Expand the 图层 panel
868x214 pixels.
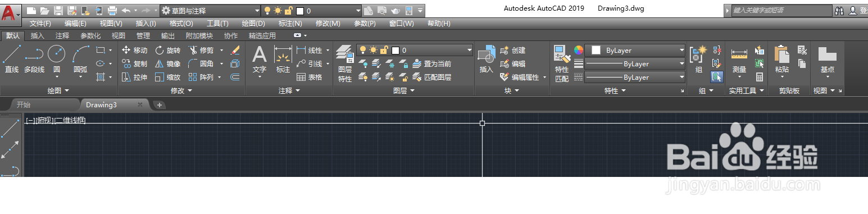click(x=404, y=90)
